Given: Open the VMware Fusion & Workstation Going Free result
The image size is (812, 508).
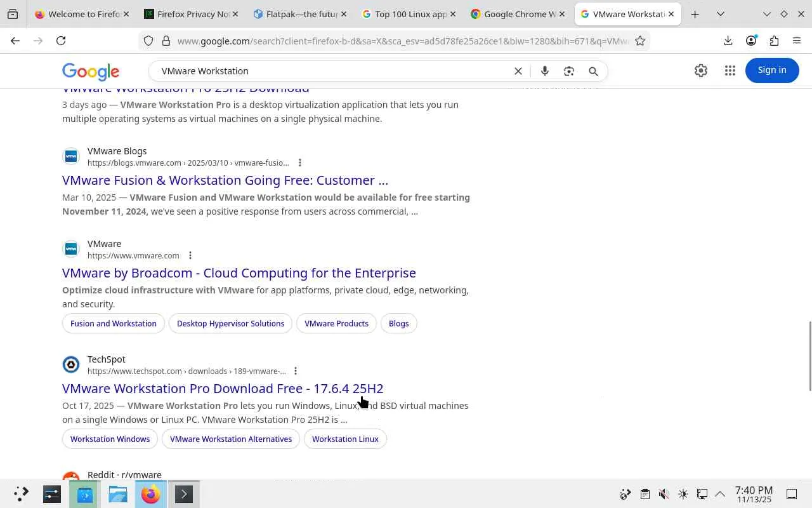Looking at the screenshot, I should pos(225,180).
